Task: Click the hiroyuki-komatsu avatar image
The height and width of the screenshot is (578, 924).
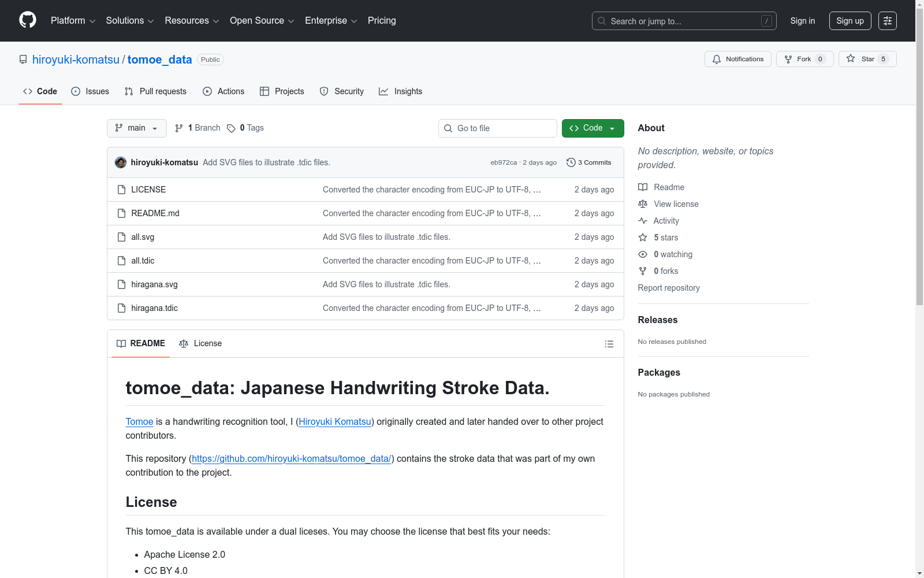Action: coord(121,162)
